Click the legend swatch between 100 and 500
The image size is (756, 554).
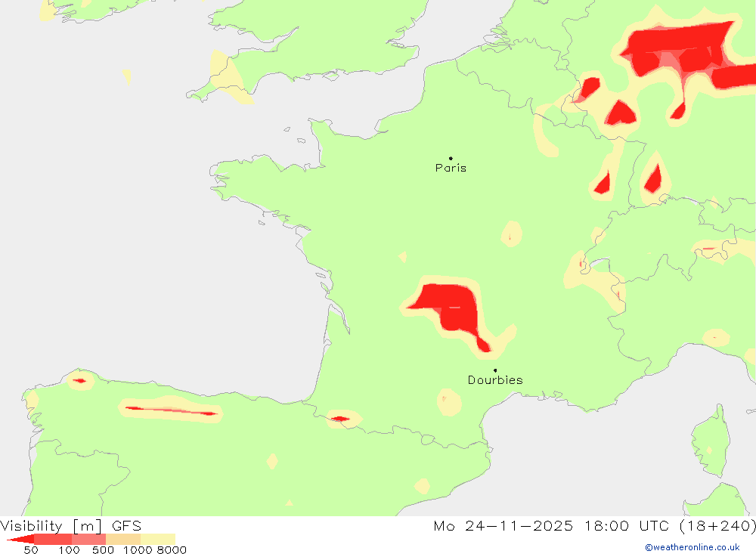(88, 540)
